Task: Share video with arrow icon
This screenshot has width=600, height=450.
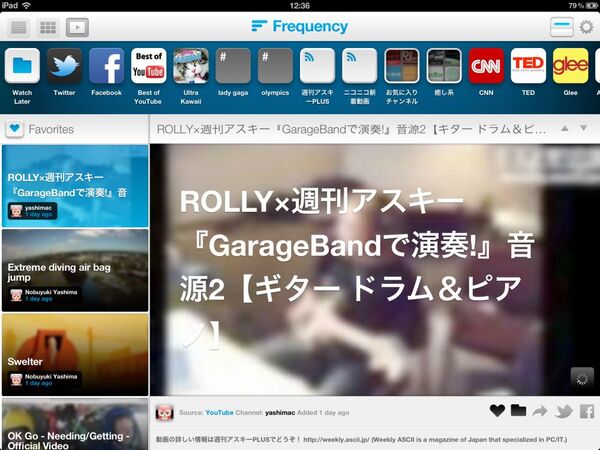Action: [540, 411]
